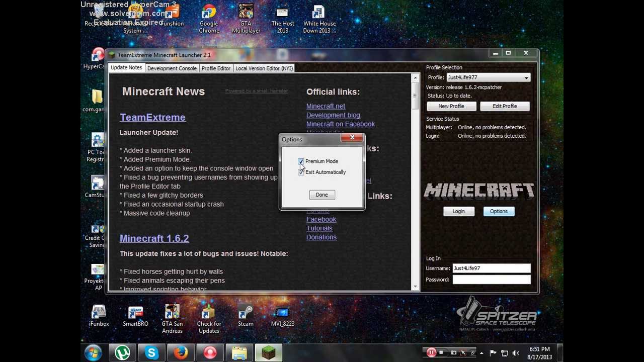The image size is (644, 362).
Task: Click the Options button in the launcher
Action: click(499, 211)
